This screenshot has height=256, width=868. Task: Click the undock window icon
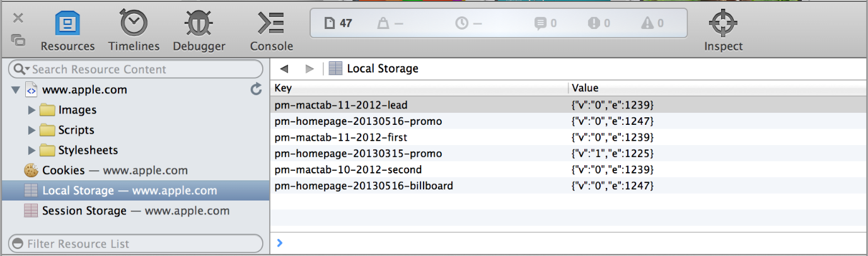[18, 40]
